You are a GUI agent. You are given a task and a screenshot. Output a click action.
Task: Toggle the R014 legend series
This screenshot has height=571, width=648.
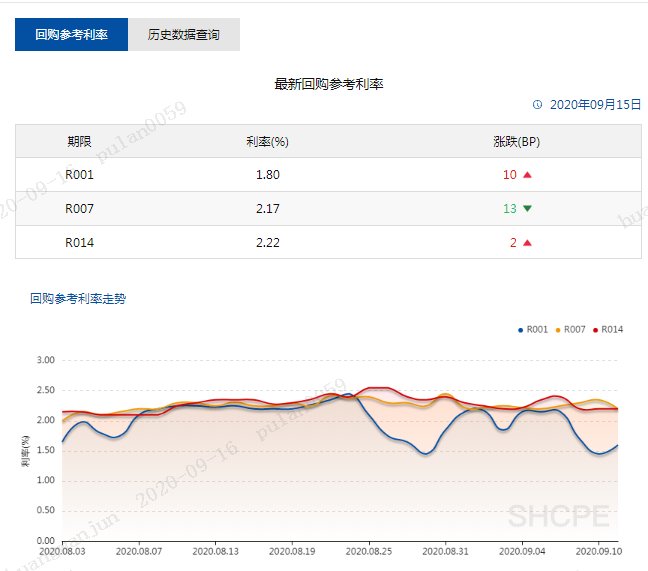pyautogui.click(x=608, y=329)
